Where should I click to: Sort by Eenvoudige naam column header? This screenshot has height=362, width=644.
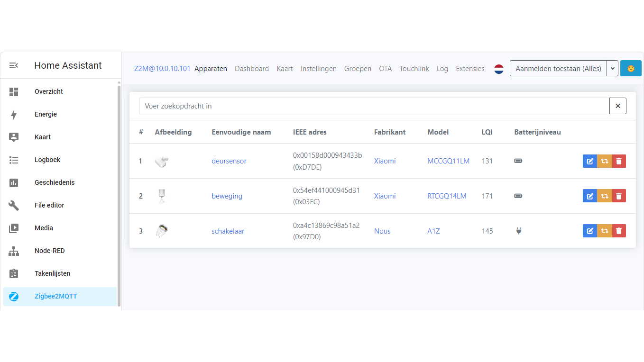coord(241,132)
